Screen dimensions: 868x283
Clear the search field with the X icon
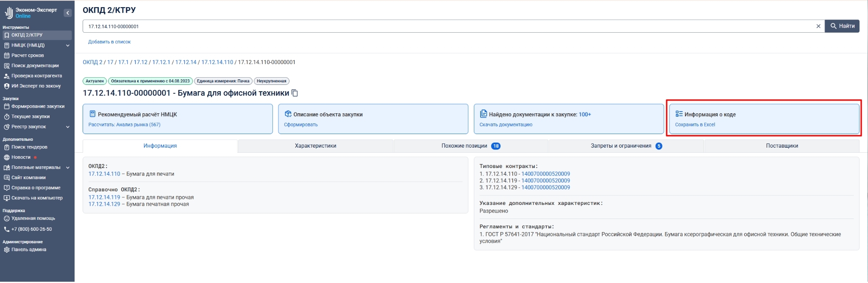(x=818, y=26)
